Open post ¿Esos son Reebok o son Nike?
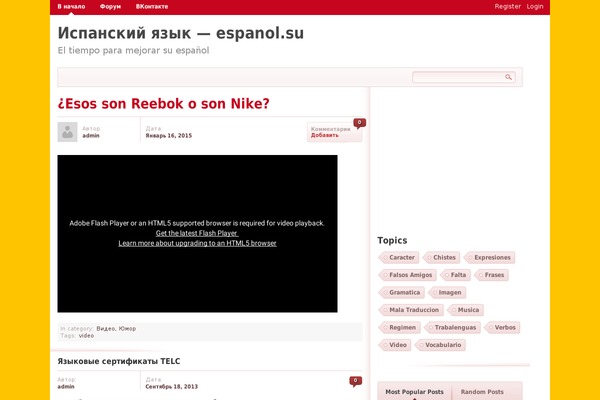Viewport: 600px width, 400px height. [163, 104]
